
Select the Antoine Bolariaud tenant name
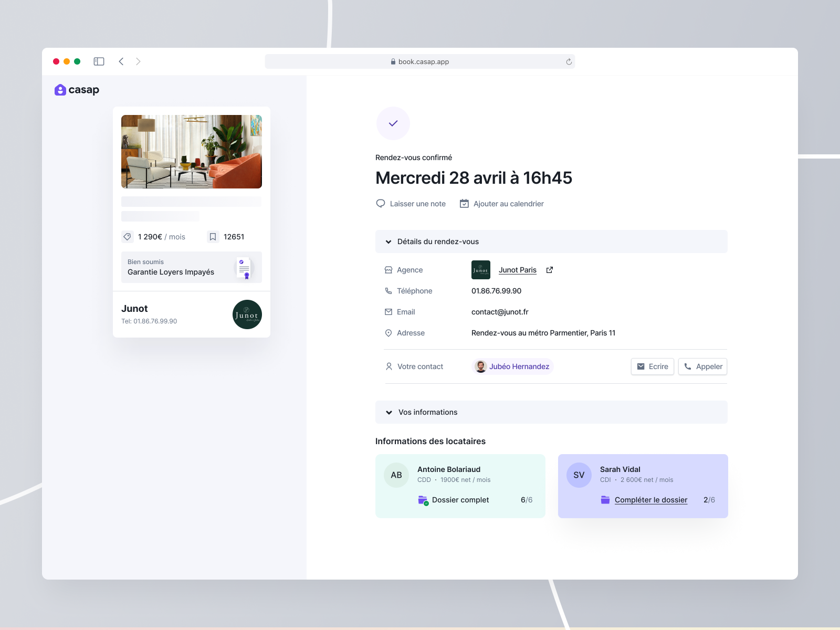tap(449, 469)
